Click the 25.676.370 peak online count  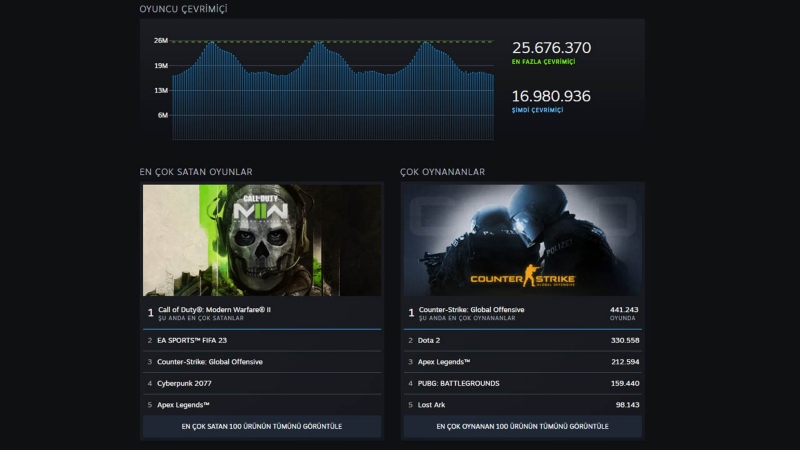coord(551,48)
